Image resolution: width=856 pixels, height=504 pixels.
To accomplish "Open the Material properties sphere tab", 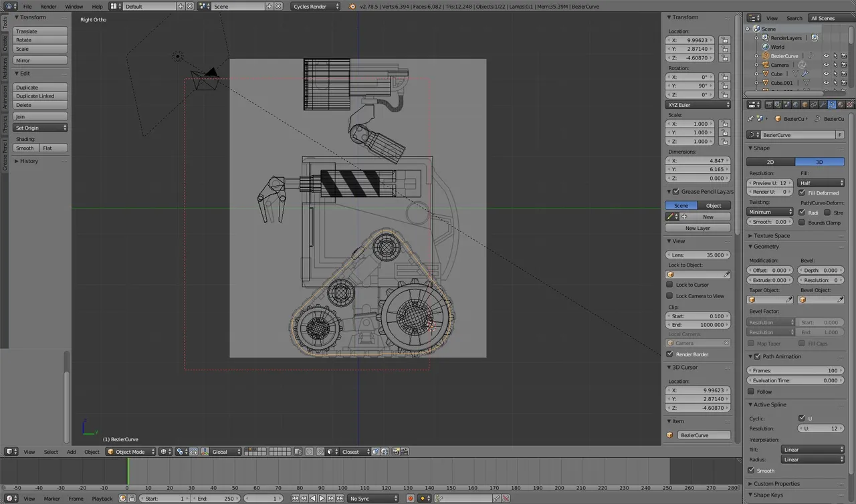I will pos(841,104).
